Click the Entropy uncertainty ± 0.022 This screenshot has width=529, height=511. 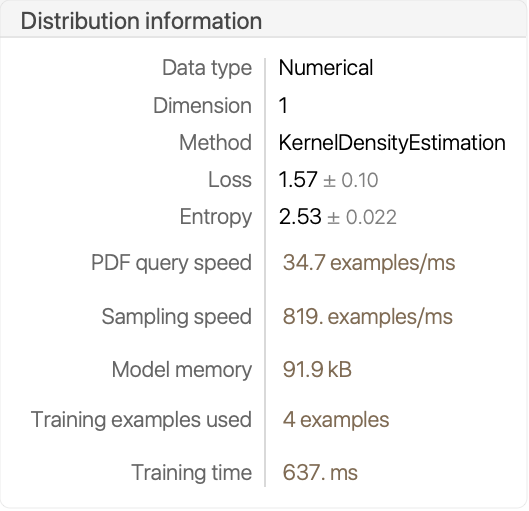362,217
